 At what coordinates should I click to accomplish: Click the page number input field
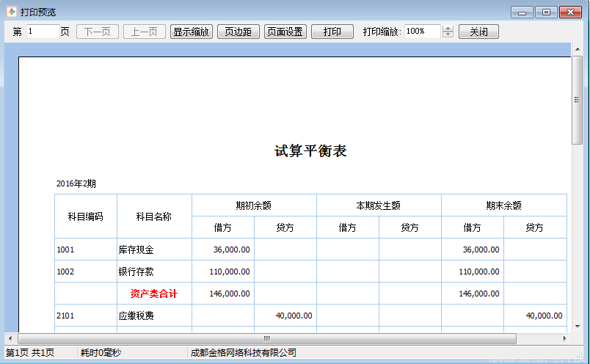pyautogui.click(x=43, y=32)
